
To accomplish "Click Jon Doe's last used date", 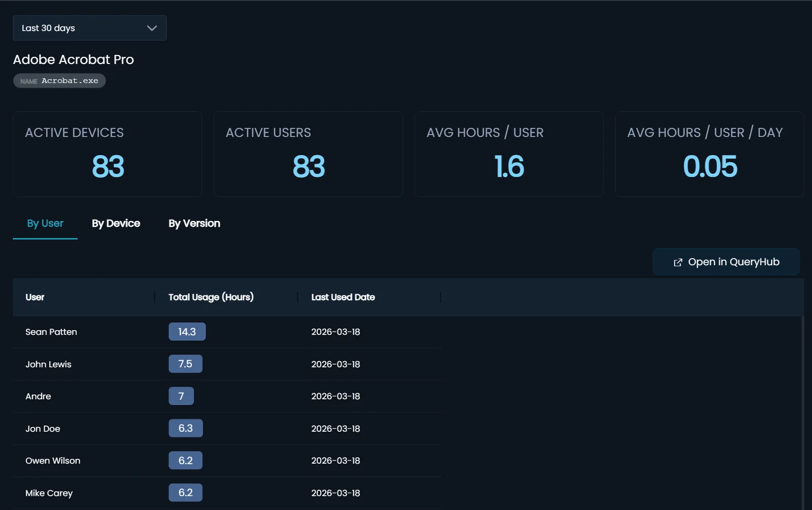I will 335,429.
